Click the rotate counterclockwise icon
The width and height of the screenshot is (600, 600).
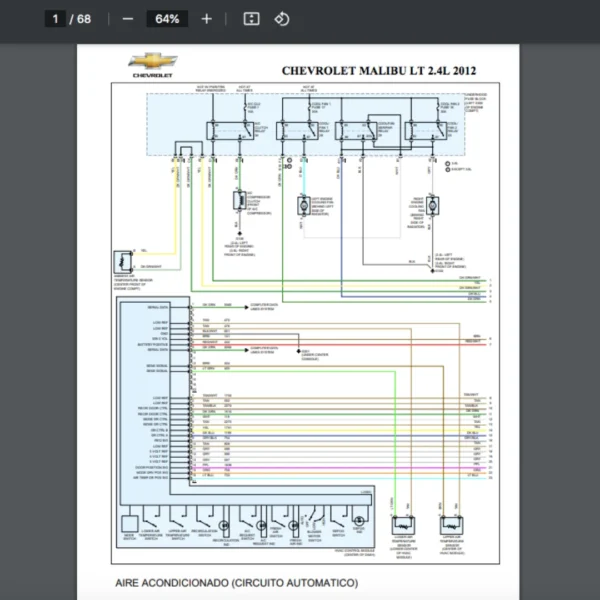(281, 19)
